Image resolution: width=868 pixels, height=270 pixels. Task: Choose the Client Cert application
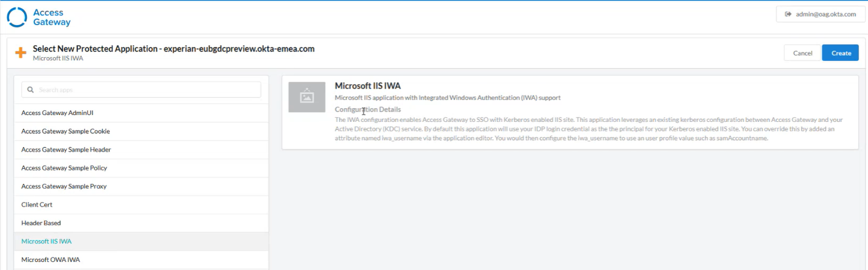pyautogui.click(x=37, y=205)
